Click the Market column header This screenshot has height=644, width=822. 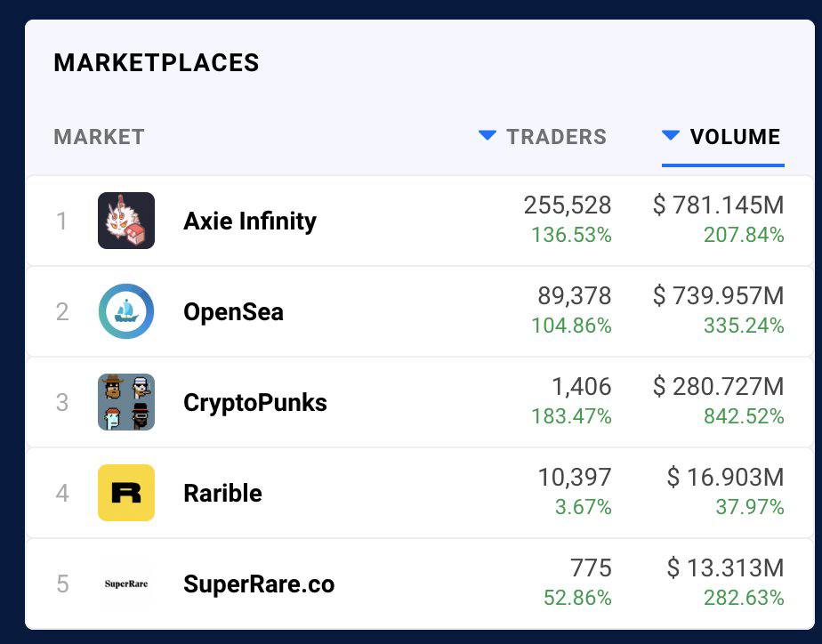pyautogui.click(x=99, y=137)
